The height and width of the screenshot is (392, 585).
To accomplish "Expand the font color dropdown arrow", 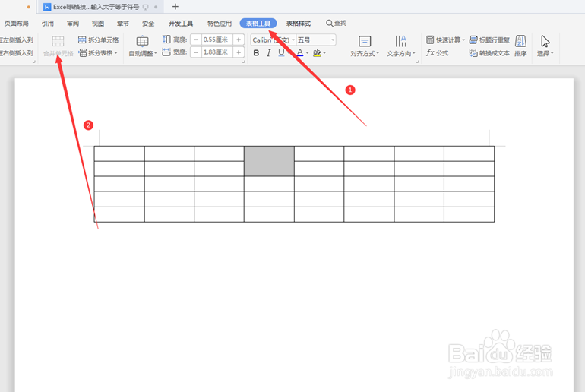I will pyautogui.click(x=308, y=53).
